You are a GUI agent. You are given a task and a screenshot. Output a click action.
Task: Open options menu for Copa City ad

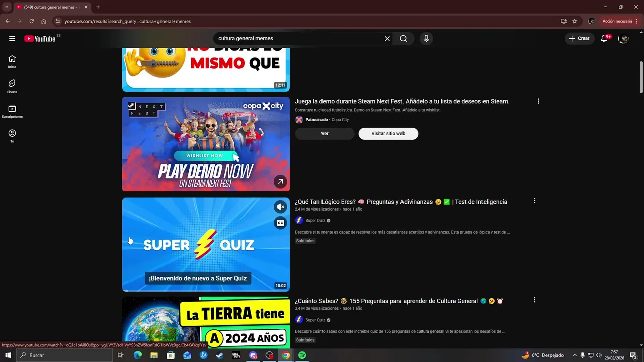(x=538, y=101)
